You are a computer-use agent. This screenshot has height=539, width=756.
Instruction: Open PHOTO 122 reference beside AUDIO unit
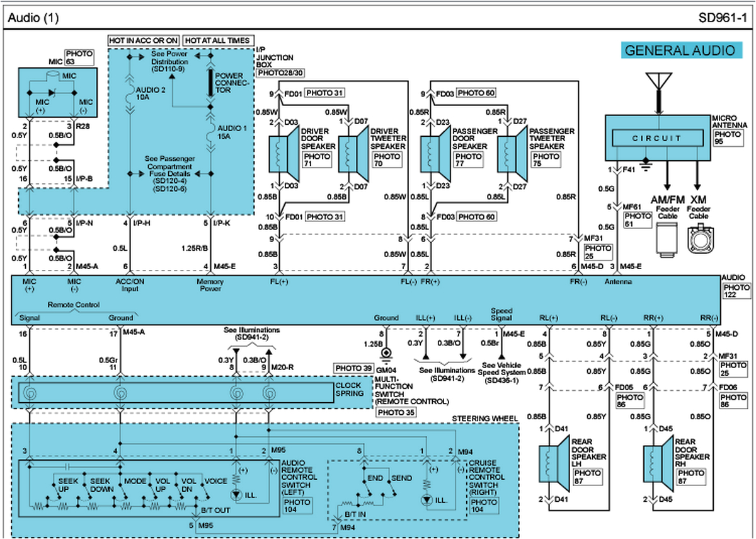736,291
